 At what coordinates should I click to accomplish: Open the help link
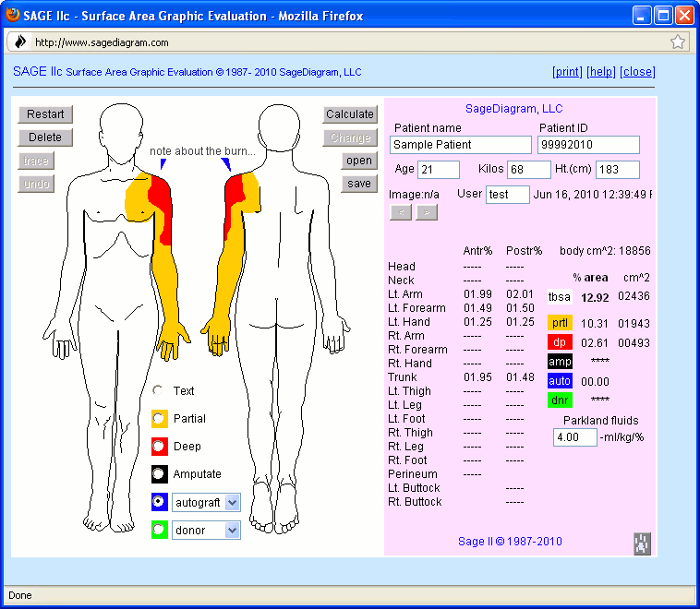coord(601,72)
